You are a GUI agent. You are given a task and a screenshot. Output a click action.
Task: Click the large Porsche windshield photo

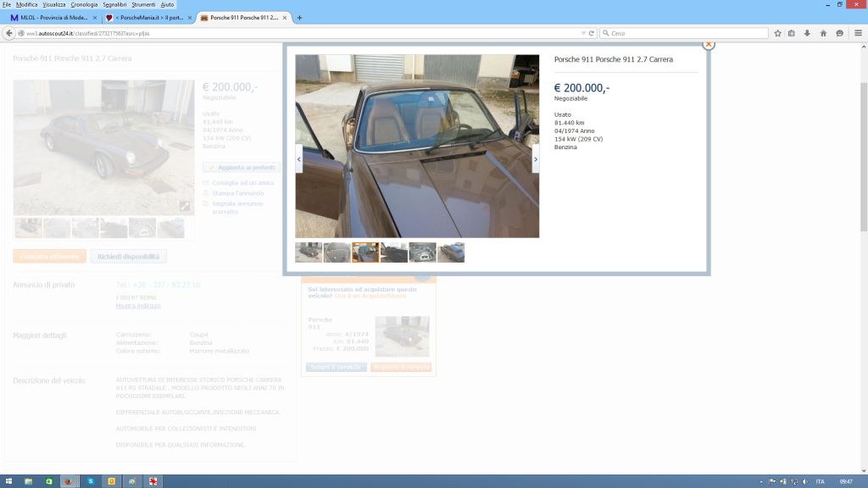(417, 146)
